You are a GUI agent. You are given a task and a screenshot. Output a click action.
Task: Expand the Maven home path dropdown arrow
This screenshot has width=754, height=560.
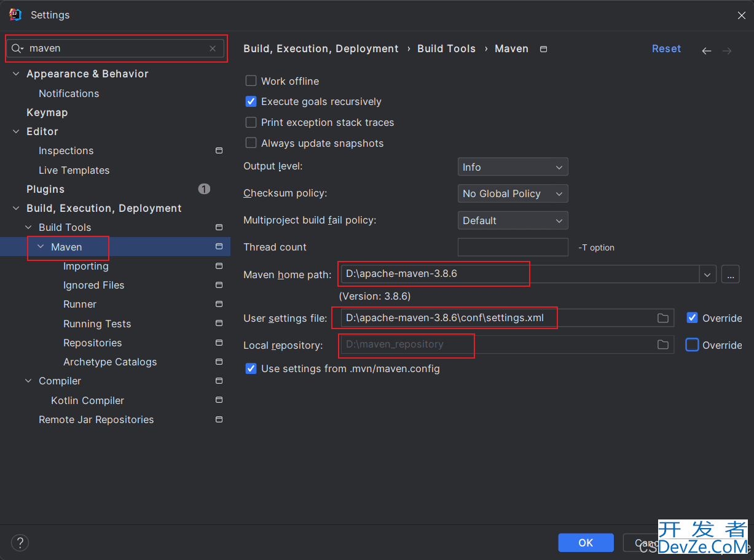coord(707,274)
